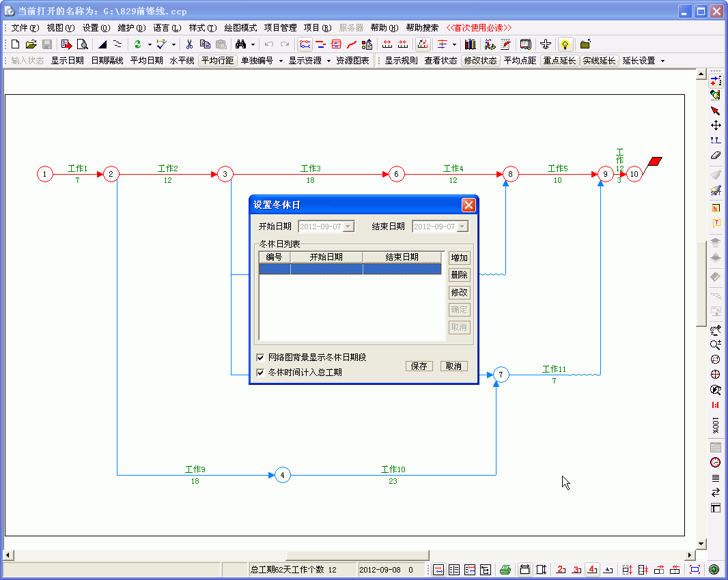
Task: Open the 结束日期 date dropdown
Action: pos(462,227)
